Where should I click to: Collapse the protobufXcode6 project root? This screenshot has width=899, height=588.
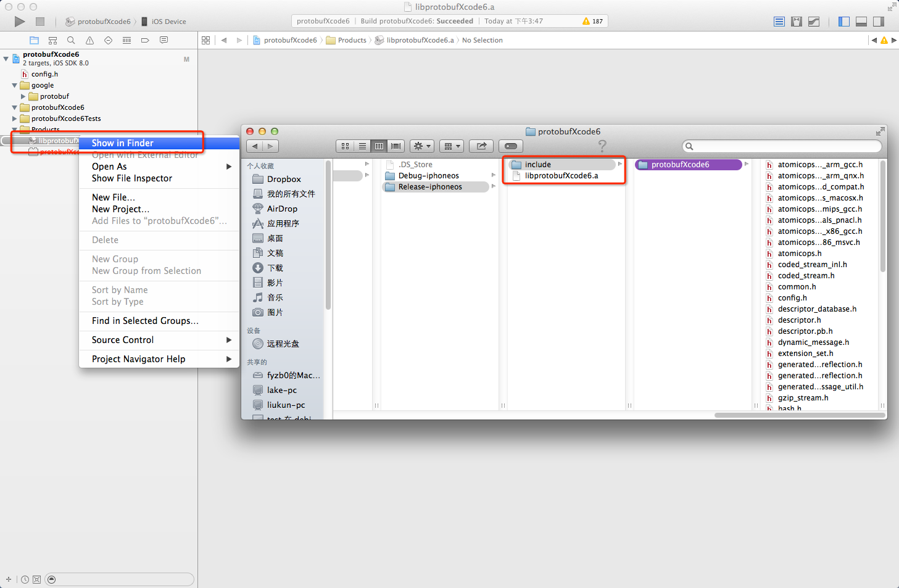pos(6,59)
